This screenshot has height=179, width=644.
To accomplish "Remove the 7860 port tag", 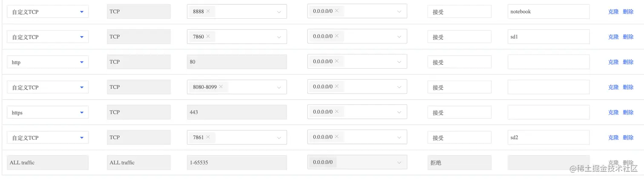I will [208, 37].
